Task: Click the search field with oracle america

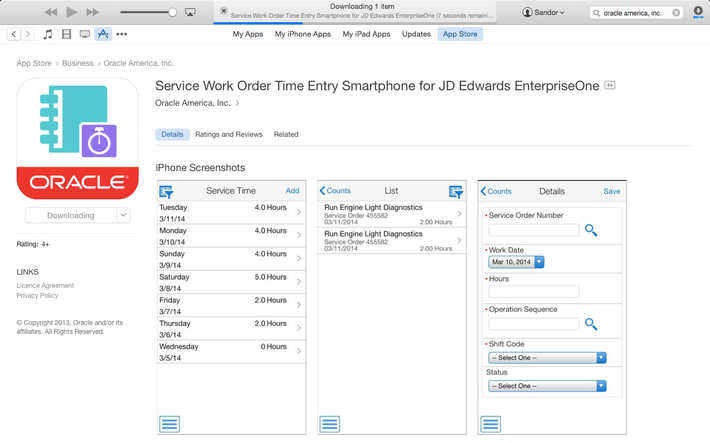Action: point(636,13)
